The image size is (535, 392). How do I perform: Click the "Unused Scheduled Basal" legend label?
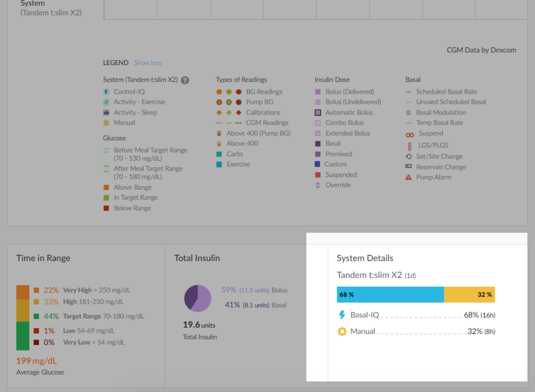tap(451, 102)
